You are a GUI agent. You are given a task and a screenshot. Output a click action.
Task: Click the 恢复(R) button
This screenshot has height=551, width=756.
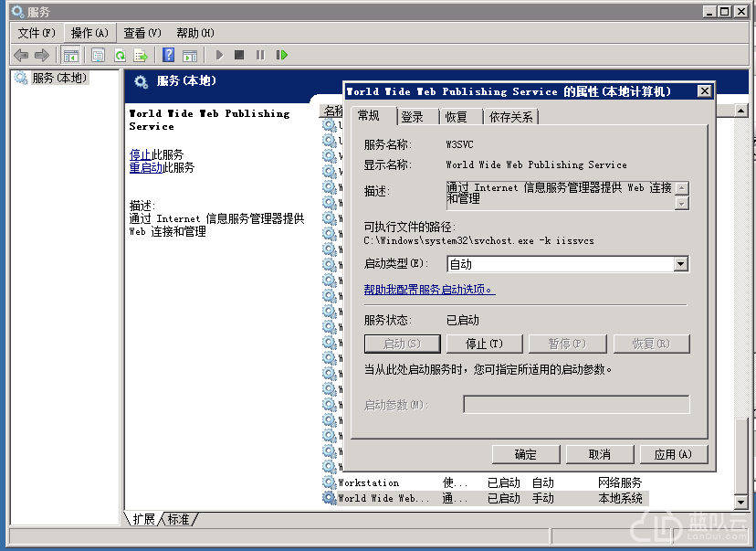pyautogui.click(x=651, y=344)
